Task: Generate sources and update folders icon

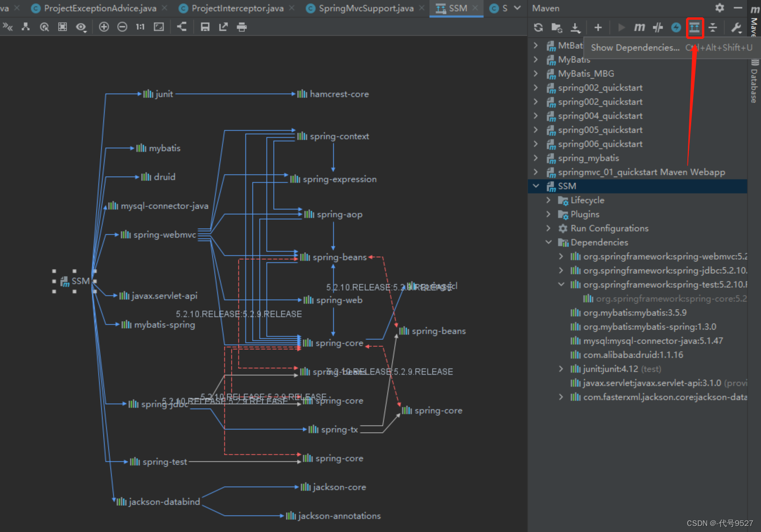Action: (x=557, y=28)
